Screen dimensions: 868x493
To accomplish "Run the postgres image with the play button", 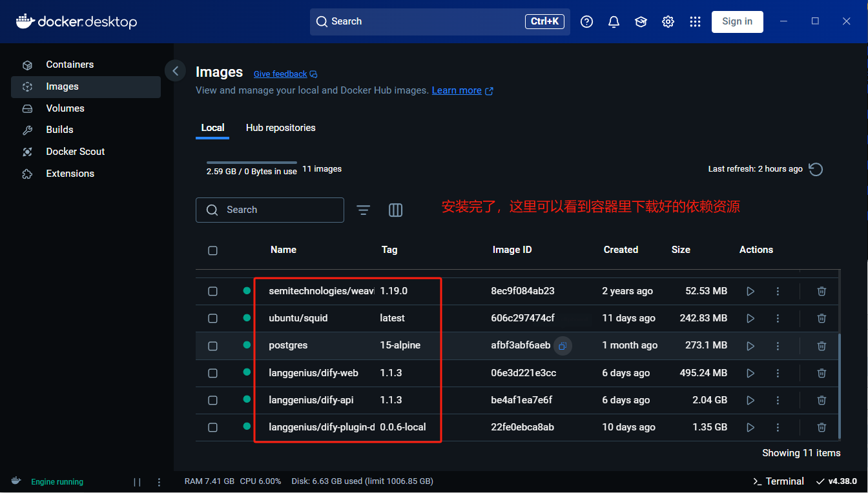I will 750,345.
